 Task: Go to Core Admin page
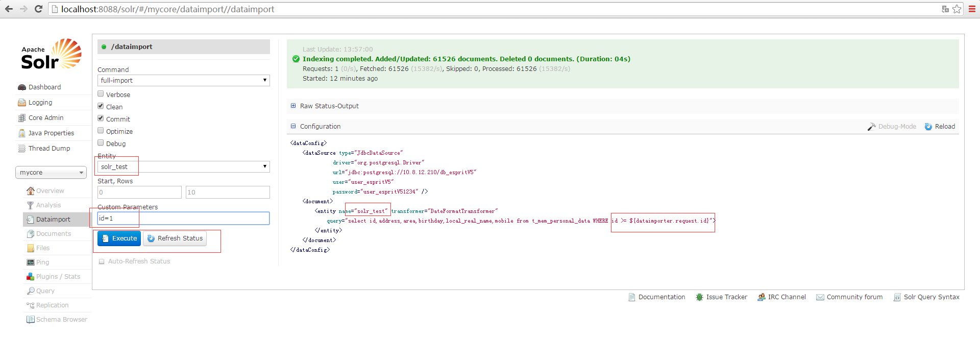tap(46, 118)
